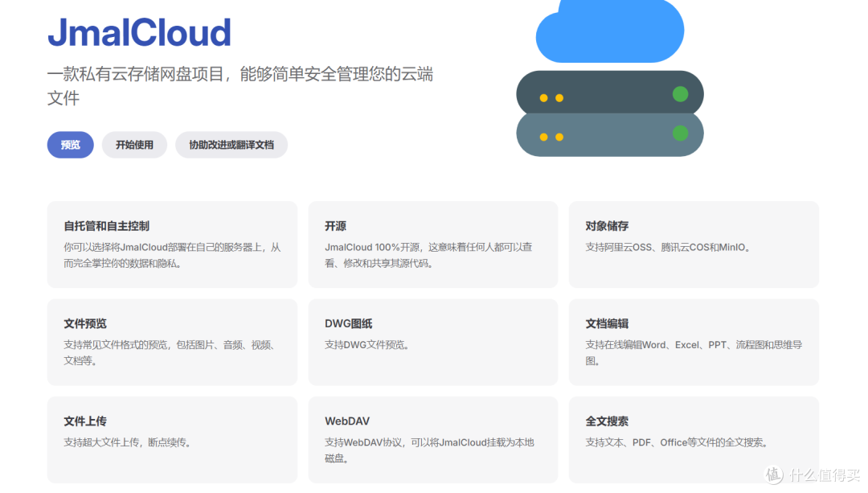Open the 协助改进或翻译文档 link button
This screenshot has width=868, height=493.
(231, 145)
